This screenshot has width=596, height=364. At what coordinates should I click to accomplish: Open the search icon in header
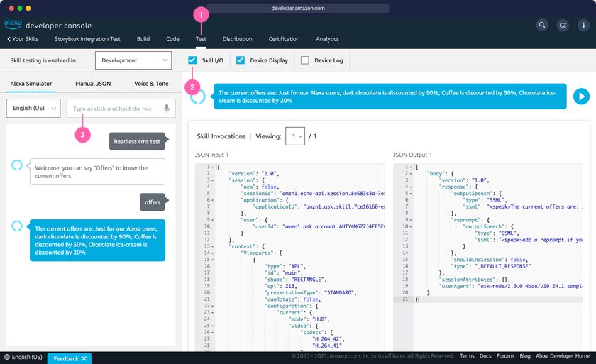[x=542, y=25]
